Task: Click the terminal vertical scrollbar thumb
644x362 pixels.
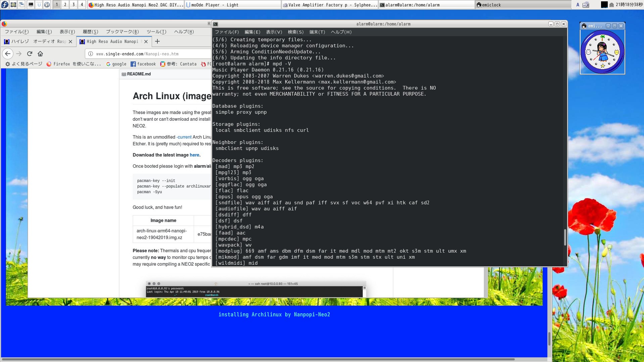Action: click(565, 237)
